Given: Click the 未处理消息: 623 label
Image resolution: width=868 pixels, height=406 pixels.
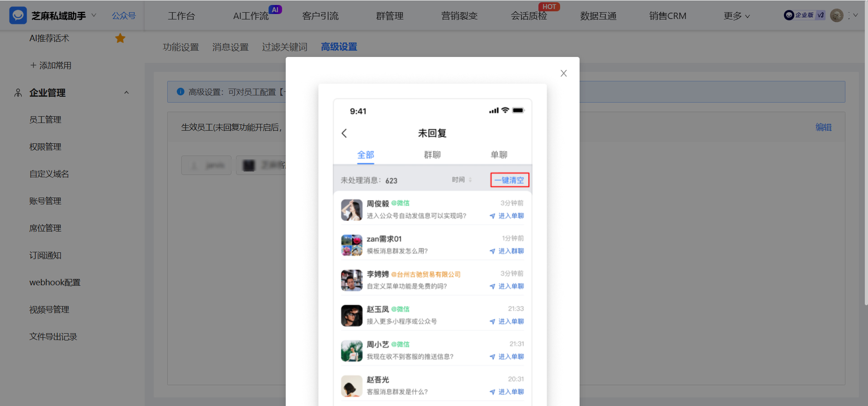Looking at the screenshot, I should click(369, 180).
